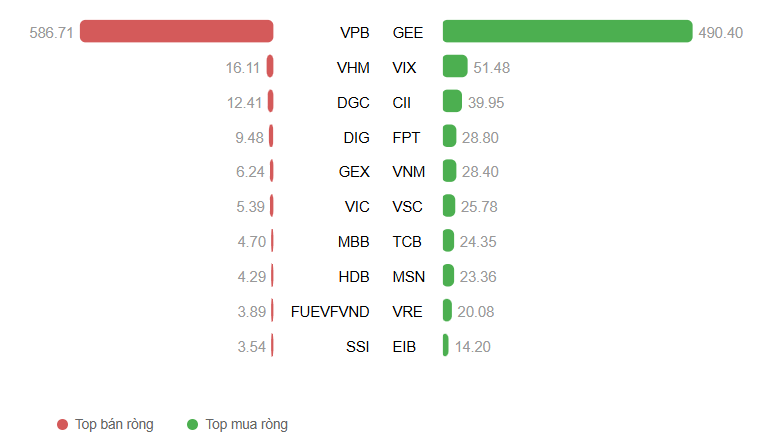
Task: Select the large red VPB bar
Action: (x=176, y=32)
